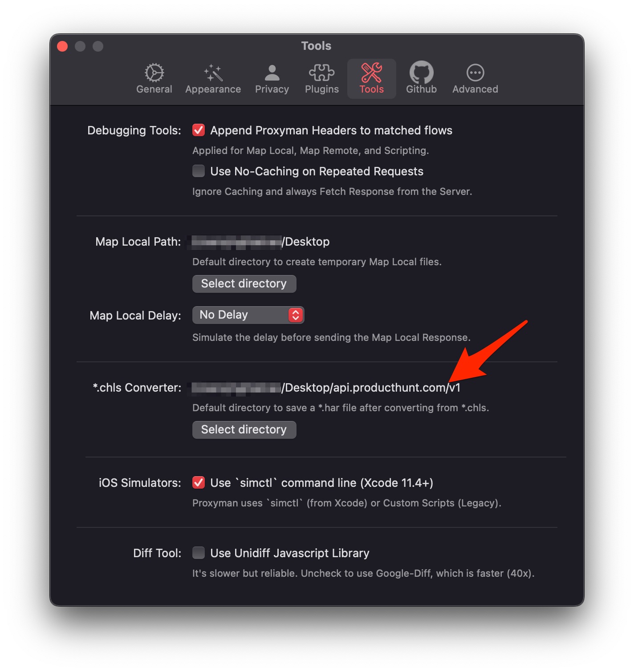Disable Use simctl command line checkbox
634x672 pixels.
click(x=199, y=482)
